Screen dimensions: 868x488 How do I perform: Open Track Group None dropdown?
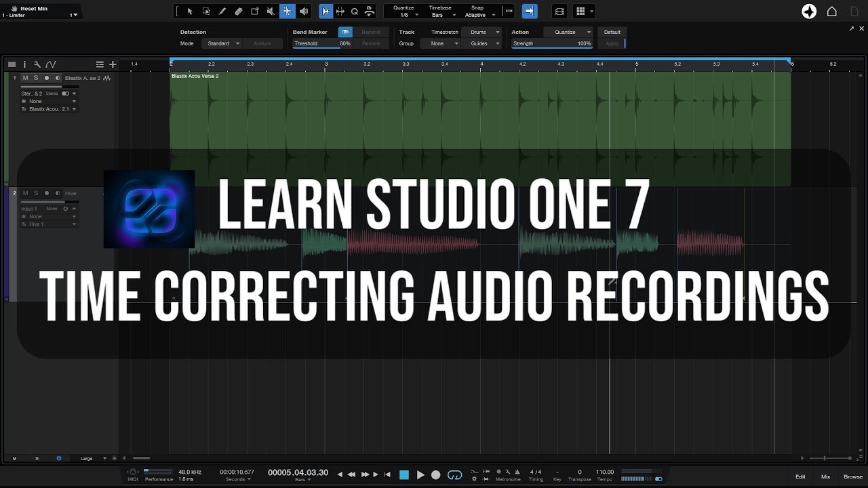(440, 43)
